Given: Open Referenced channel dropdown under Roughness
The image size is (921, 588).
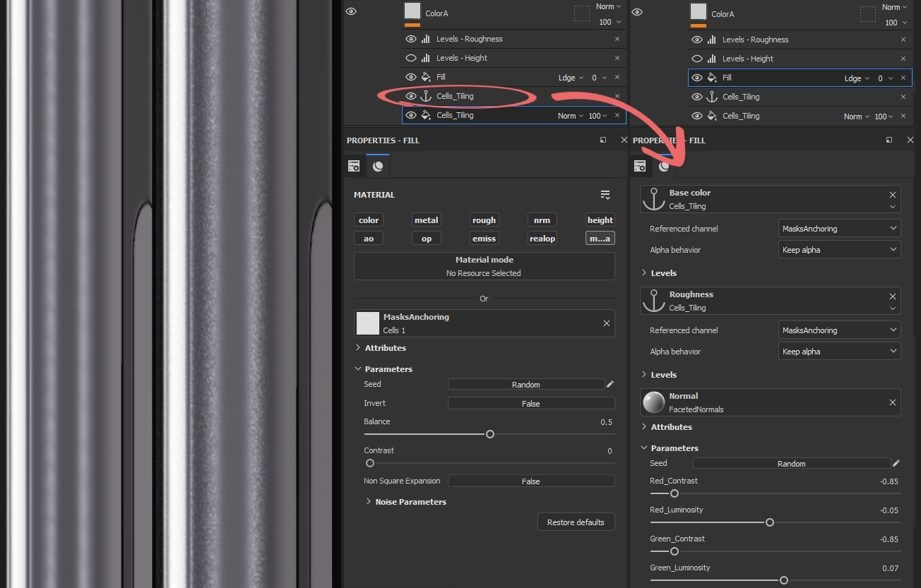Looking at the screenshot, I should (840, 330).
